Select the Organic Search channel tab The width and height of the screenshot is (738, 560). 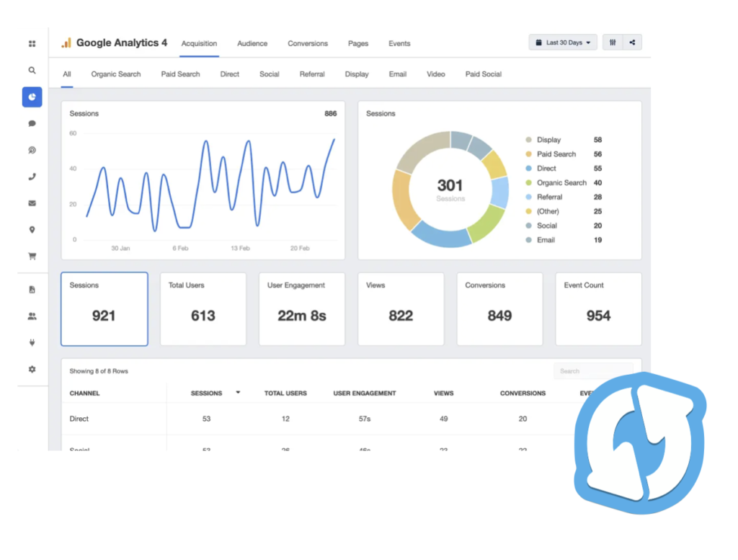[x=116, y=74]
